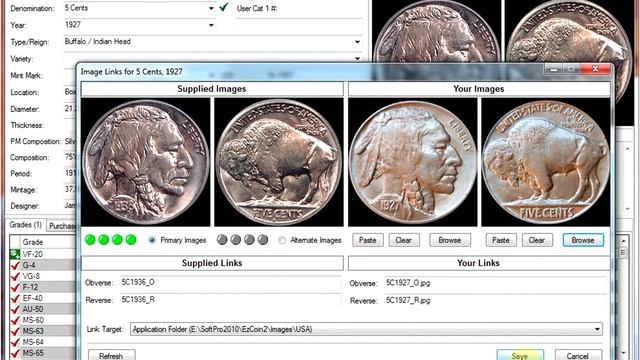The height and width of the screenshot is (360, 640).
Task: Click red checkmark beside AU-50 grade
Action: (x=15, y=309)
